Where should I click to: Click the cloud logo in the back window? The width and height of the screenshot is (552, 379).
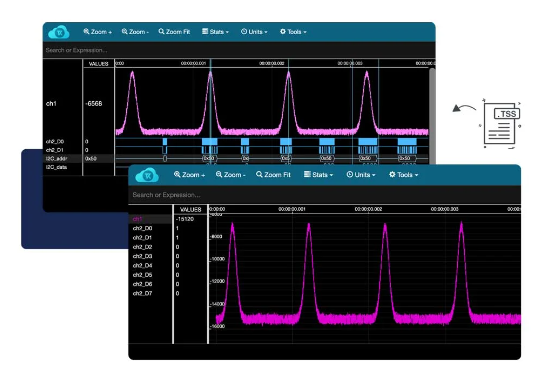59,32
